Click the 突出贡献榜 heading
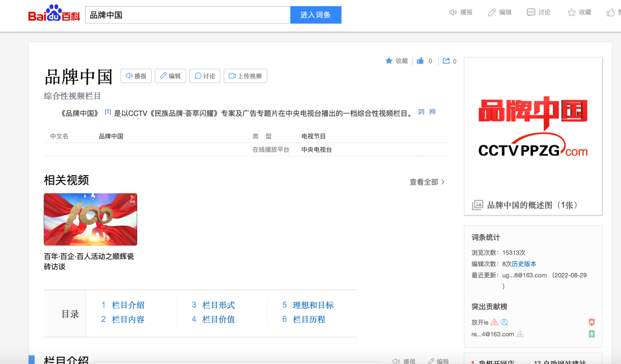 pos(489,307)
